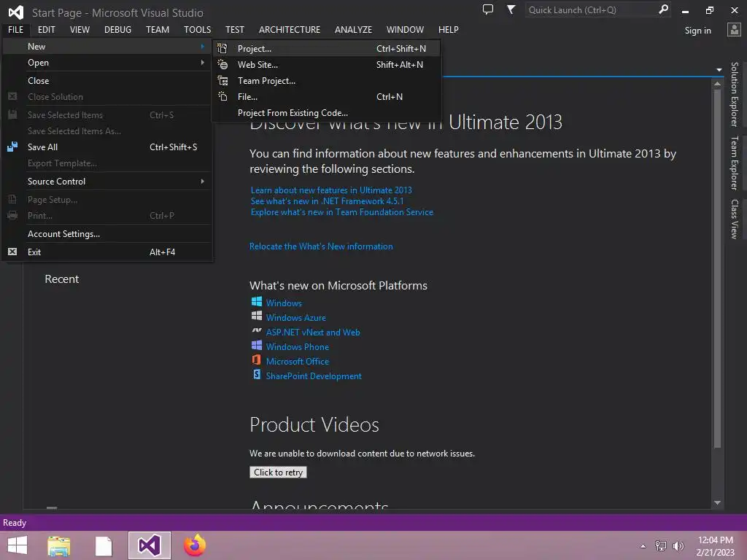The height and width of the screenshot is (560, 747).
Task: Click the Exit X icon in File menu
Action: coord(12,252)
